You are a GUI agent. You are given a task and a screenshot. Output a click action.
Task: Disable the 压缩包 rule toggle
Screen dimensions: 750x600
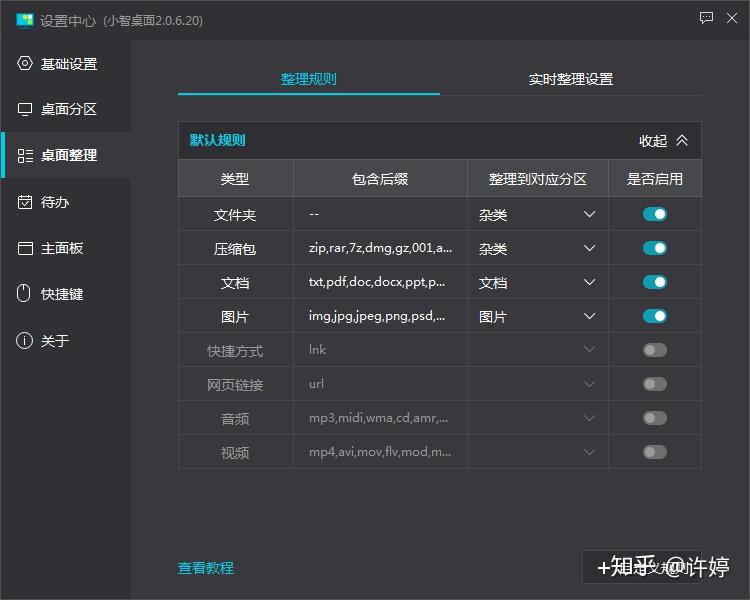[654, 248]
